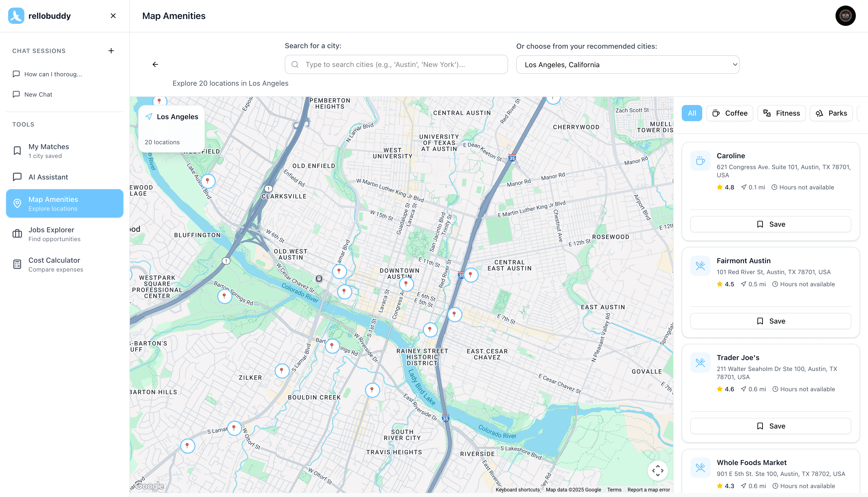
Task: Toggle the Fitness filter
Action: point(781,113)
